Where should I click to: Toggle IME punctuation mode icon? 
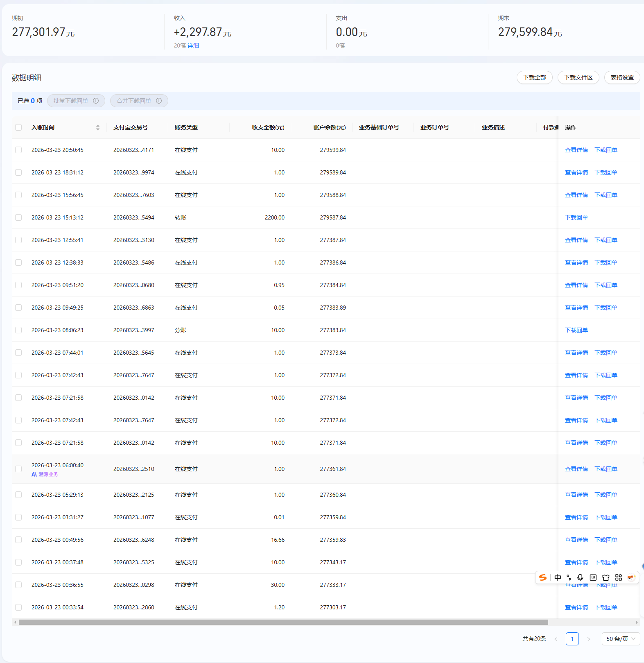point(569,577)
